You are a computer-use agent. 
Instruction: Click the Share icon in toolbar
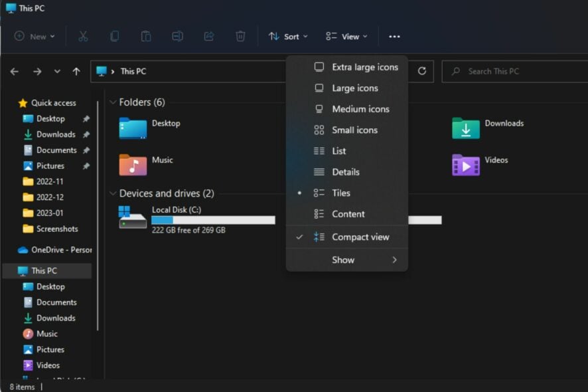209,37
